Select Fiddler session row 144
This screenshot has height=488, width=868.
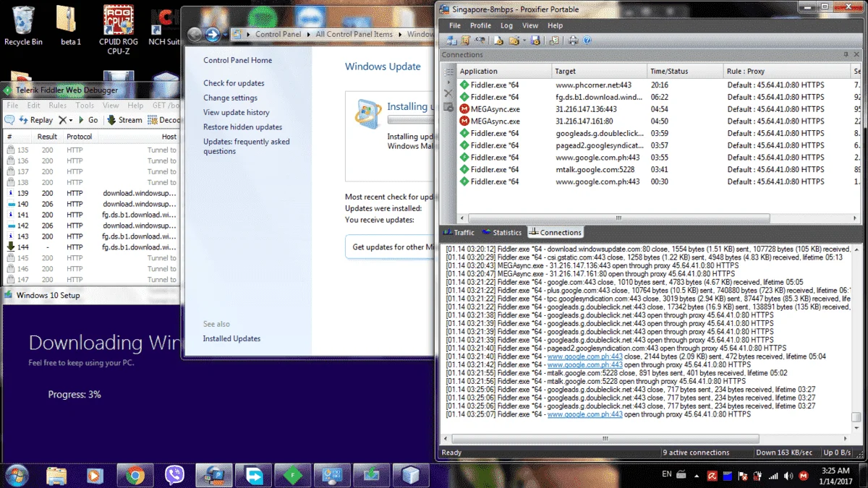pyautogui.click(x=91, y=247)
